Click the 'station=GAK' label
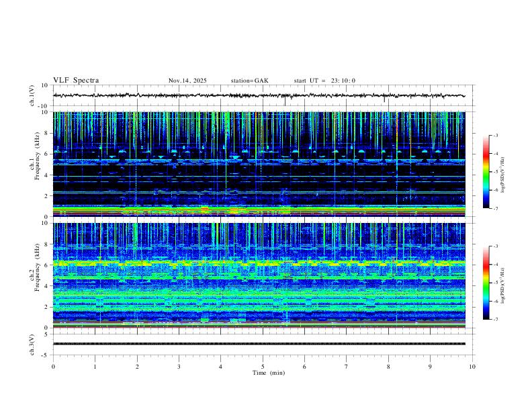Viewport: 532px width, 411px height. (x=250, y=81)
